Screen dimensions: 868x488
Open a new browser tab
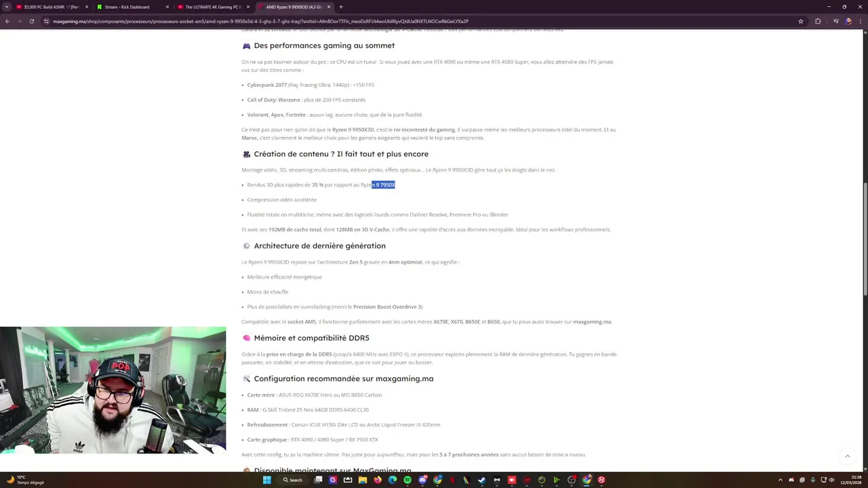[x=341, y=7]
